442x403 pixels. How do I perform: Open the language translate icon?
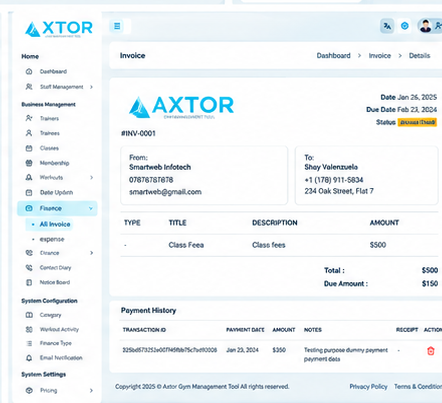coord(387,26)
